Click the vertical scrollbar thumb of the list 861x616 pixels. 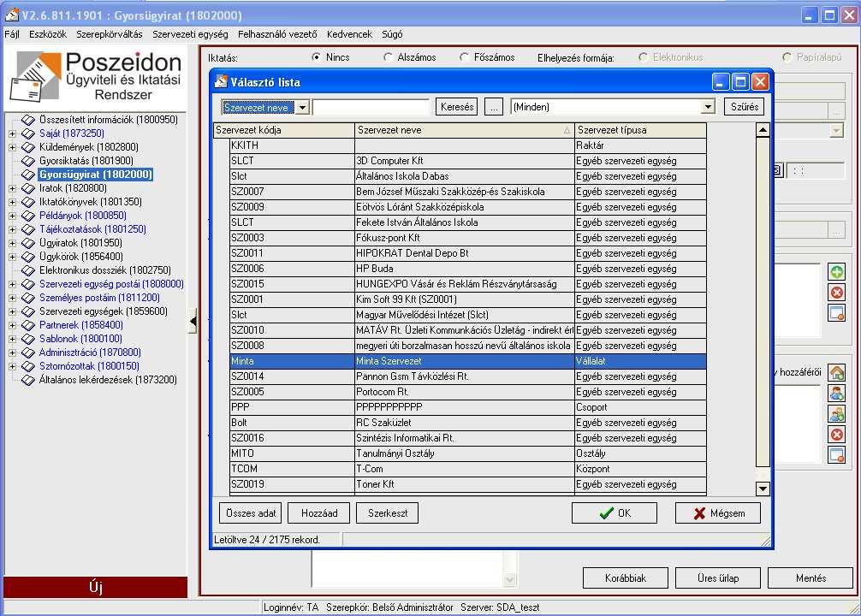(763, 301)
